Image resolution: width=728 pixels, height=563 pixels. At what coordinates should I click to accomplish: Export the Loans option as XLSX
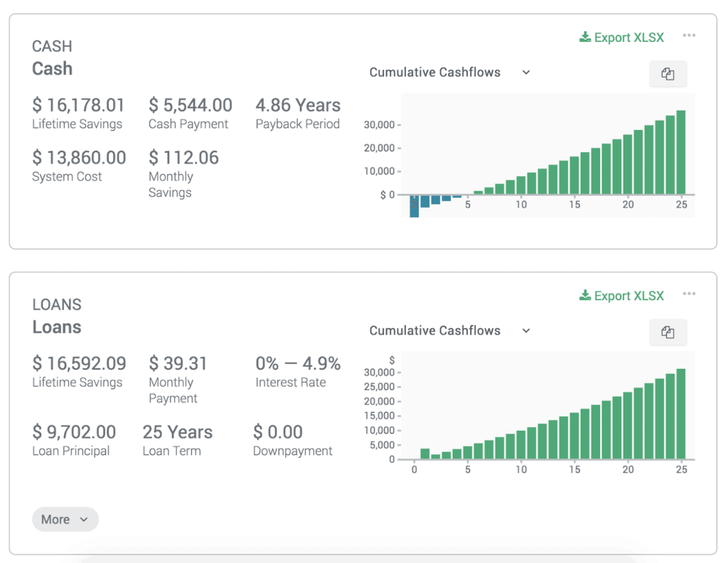click(x=622, y=296)
